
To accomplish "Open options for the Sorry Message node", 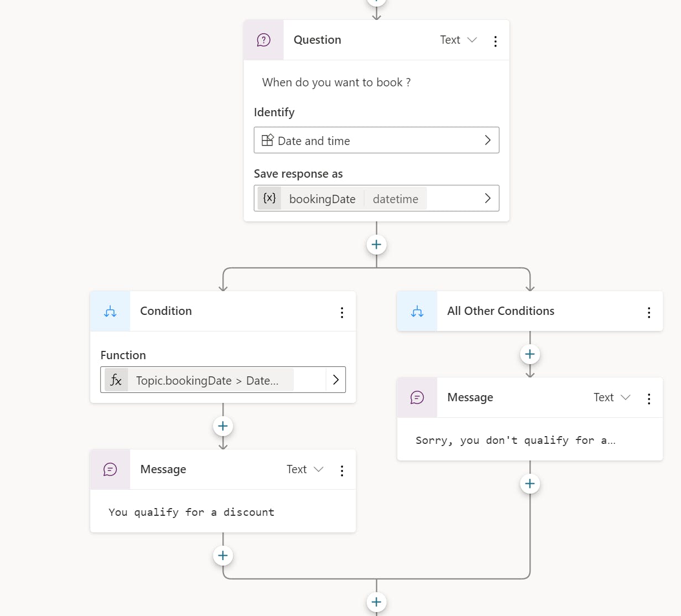I will 649,398.
